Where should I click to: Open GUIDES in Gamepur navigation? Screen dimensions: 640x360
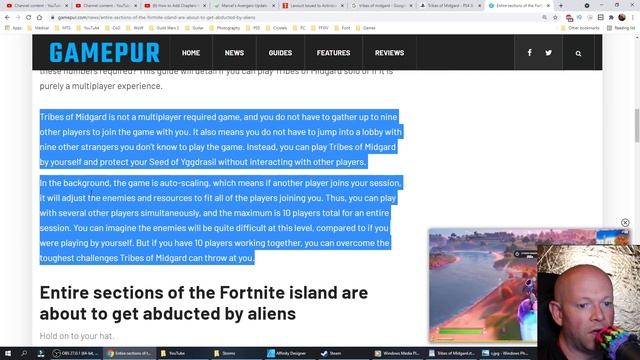280,53
